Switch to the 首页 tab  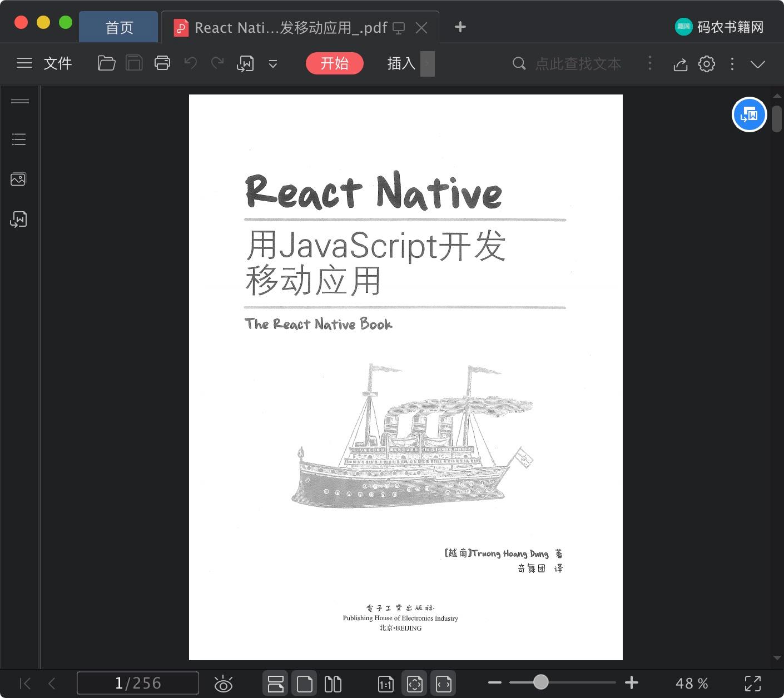point(119,27)
